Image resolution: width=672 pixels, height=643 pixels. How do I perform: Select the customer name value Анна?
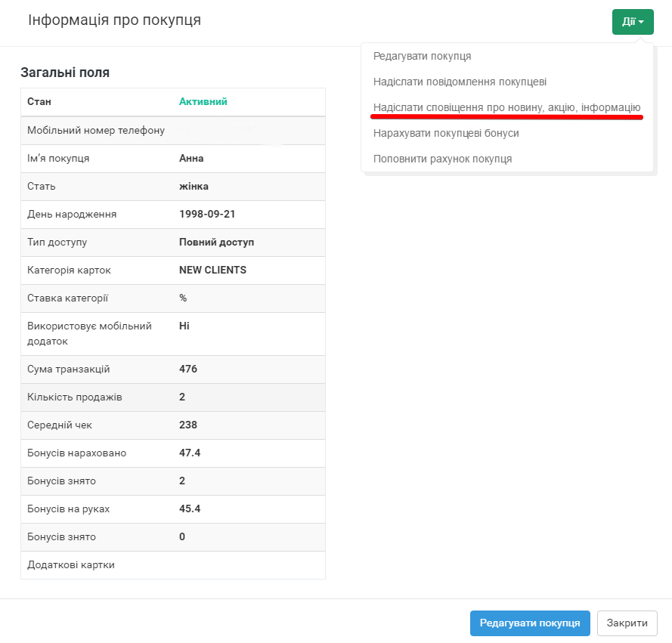point(191,159)
